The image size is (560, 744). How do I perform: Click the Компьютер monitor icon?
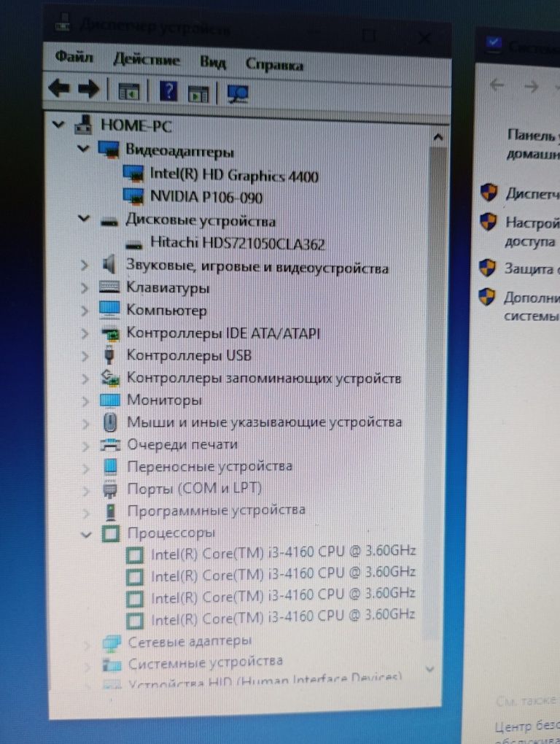(109, 310)
